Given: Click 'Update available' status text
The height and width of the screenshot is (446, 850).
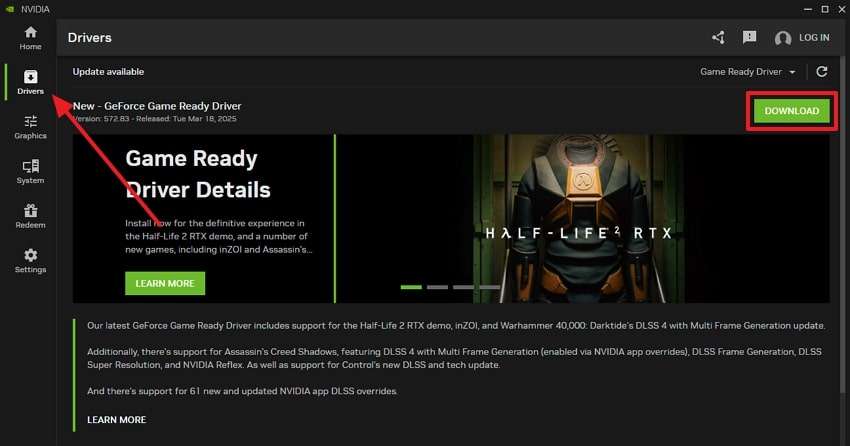Looking at the screenshot, I should click(108, 72).
